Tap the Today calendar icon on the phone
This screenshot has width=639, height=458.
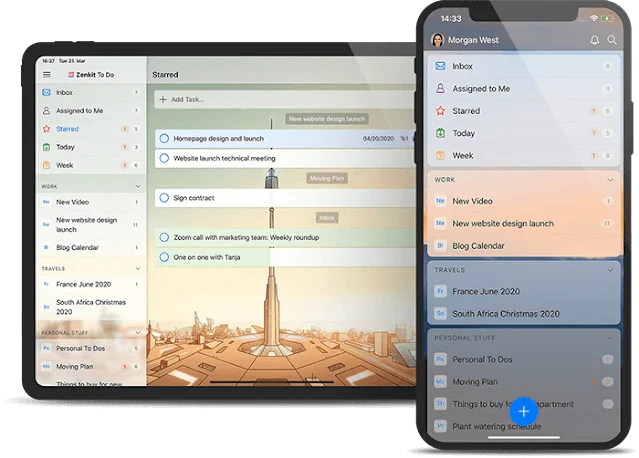point(441,133)
